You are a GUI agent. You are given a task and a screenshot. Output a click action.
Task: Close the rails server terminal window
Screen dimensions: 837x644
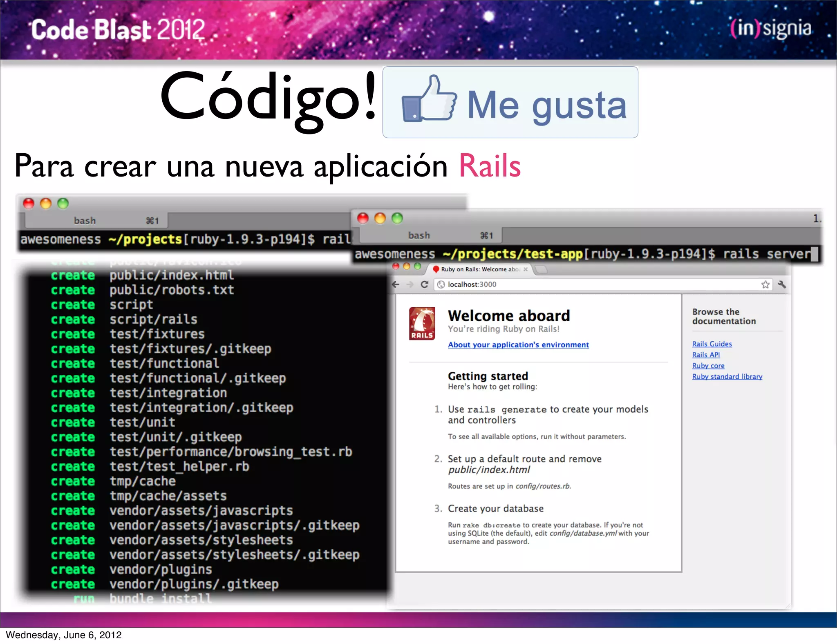pos(363,218)
